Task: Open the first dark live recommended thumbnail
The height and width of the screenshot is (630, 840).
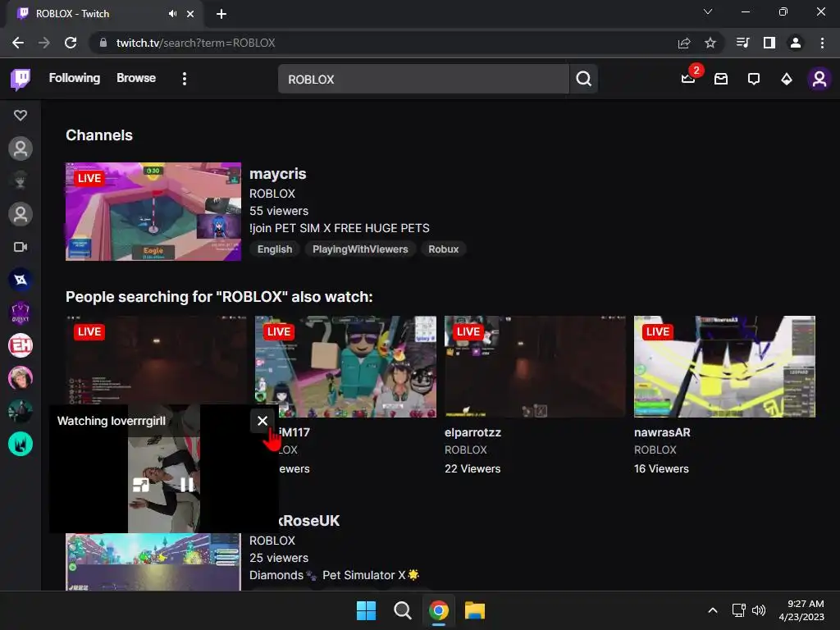Action: pos(156,360)
